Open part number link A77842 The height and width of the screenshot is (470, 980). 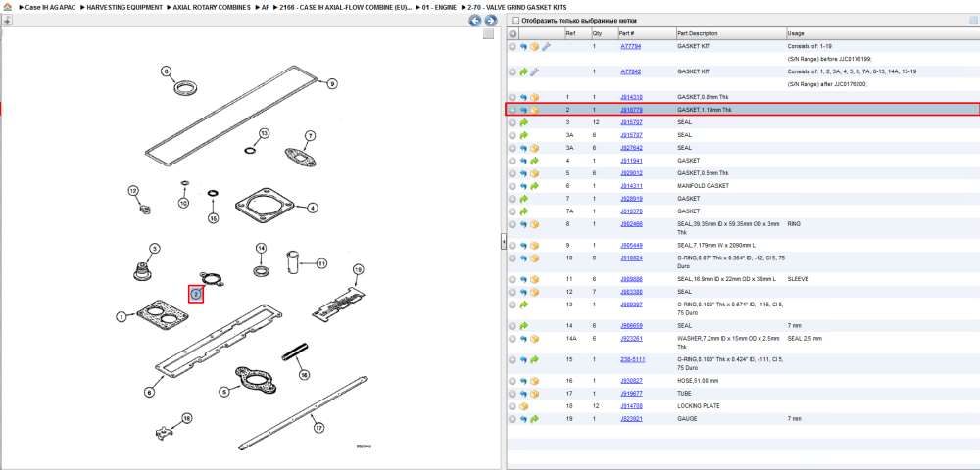(630, 72)
